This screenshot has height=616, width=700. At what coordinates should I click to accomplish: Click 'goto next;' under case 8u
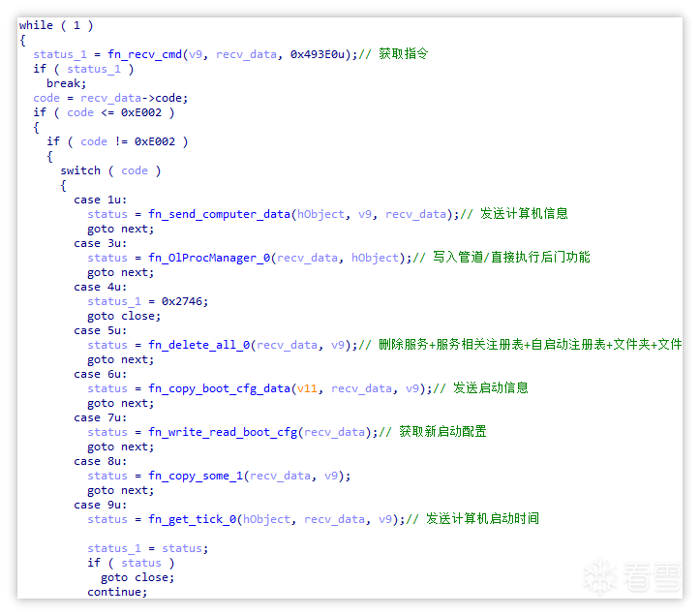tap(120, 490)
